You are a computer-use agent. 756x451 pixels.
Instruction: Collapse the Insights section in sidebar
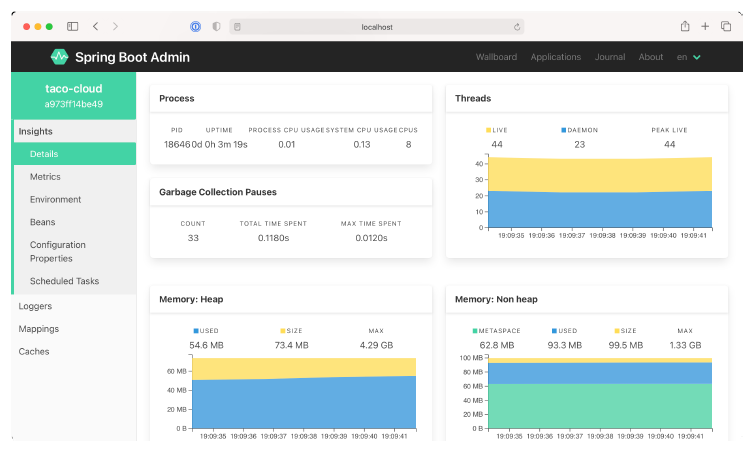click(x=36, y=131)
